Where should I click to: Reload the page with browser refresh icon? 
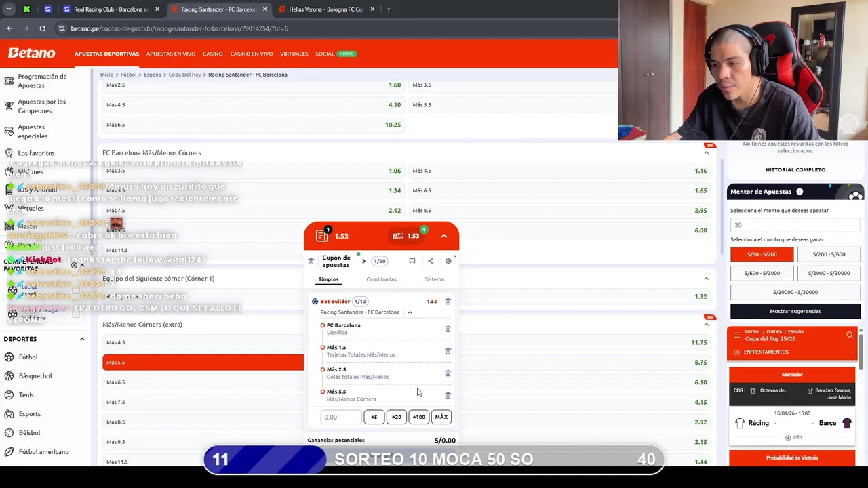click(42, 28)
